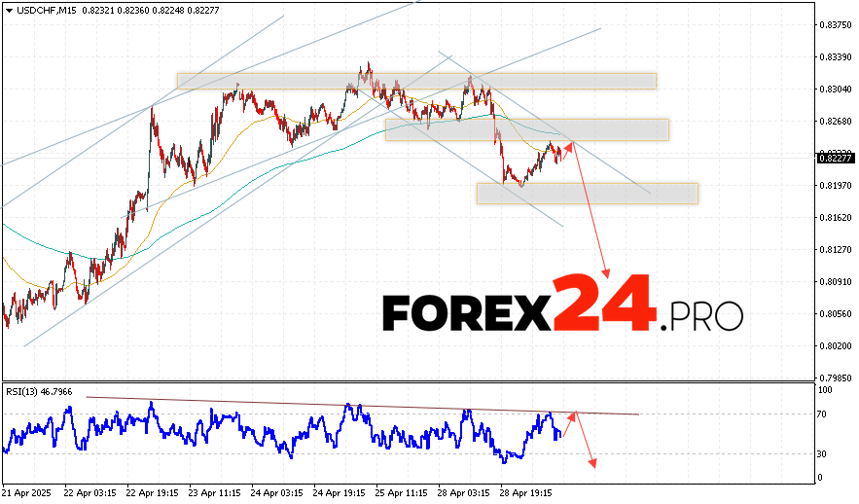859x504 pixels.
Task: Select the 0.80200 price axis label
Action: point(836,346)
